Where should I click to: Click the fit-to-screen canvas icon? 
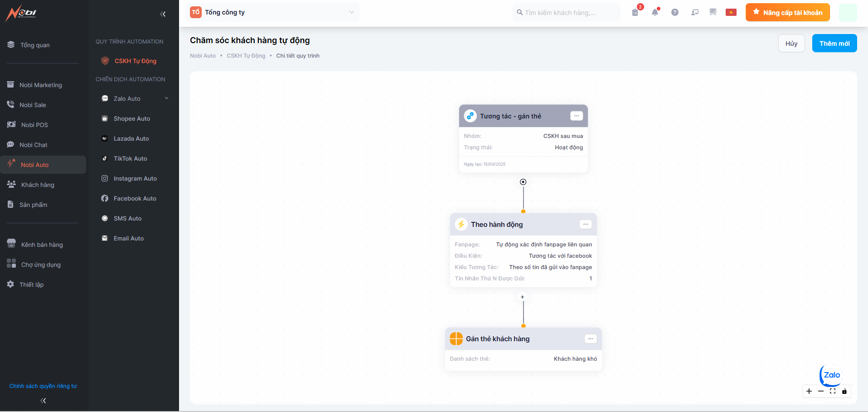click(x=833, y=391)
